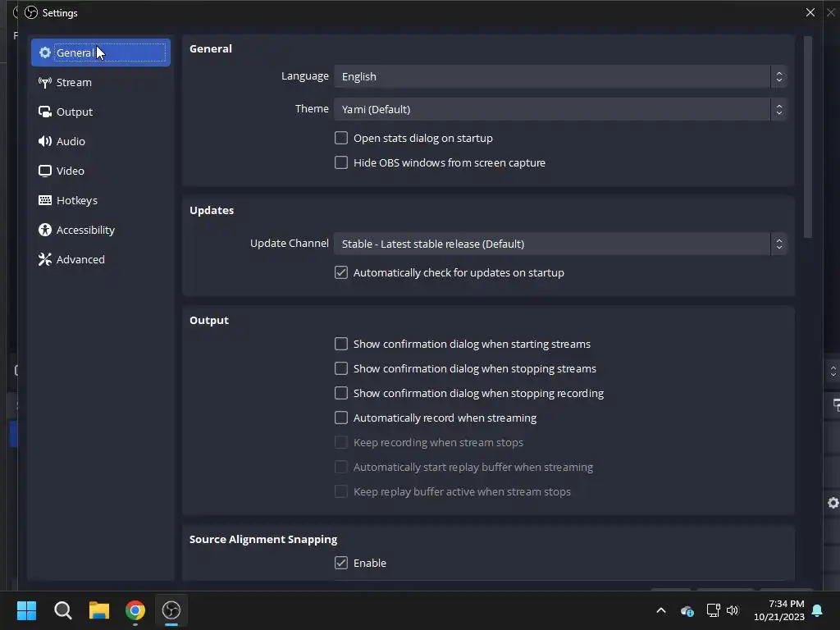Enable confirmation dialog when starting streams
This screenshot has height=630, width=840.
tap(341, 344)
